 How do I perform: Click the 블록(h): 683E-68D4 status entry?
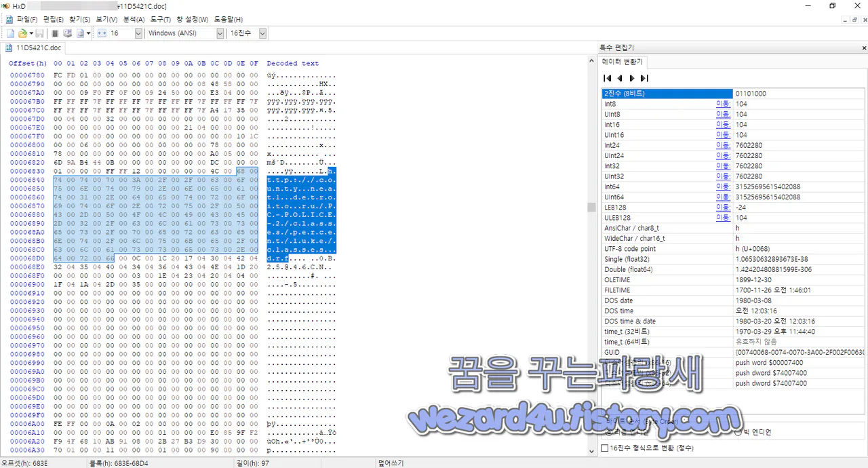(x=119, y=463)
